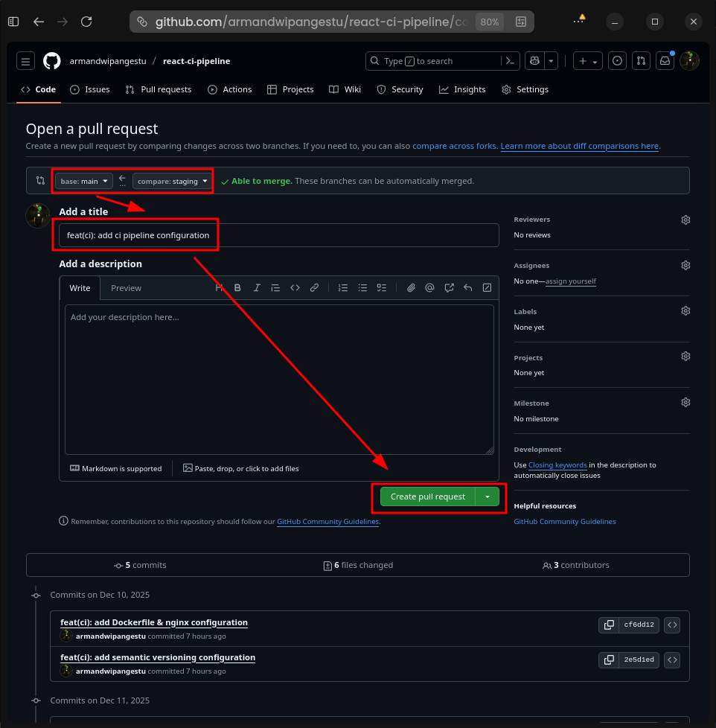Click the @ mention icon
The width and height of the screenshot is (716, 728).
click(430, 288)
